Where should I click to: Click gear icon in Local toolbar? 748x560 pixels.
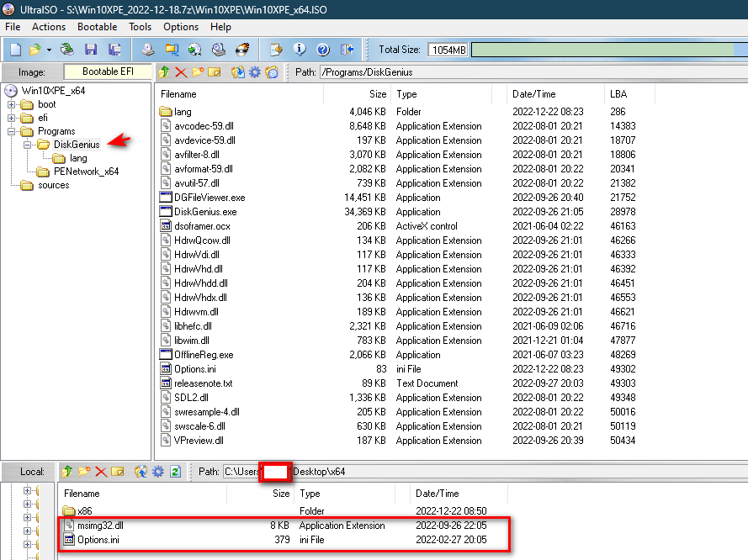[158, 472]
